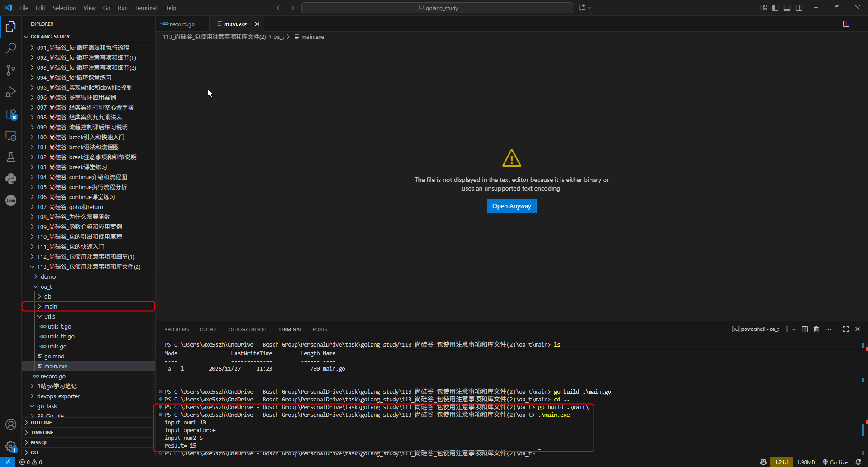This screenshot has height=467, width=868.
Task: Open the File menu
Action: pyautogui.click(x=24, y=8)
